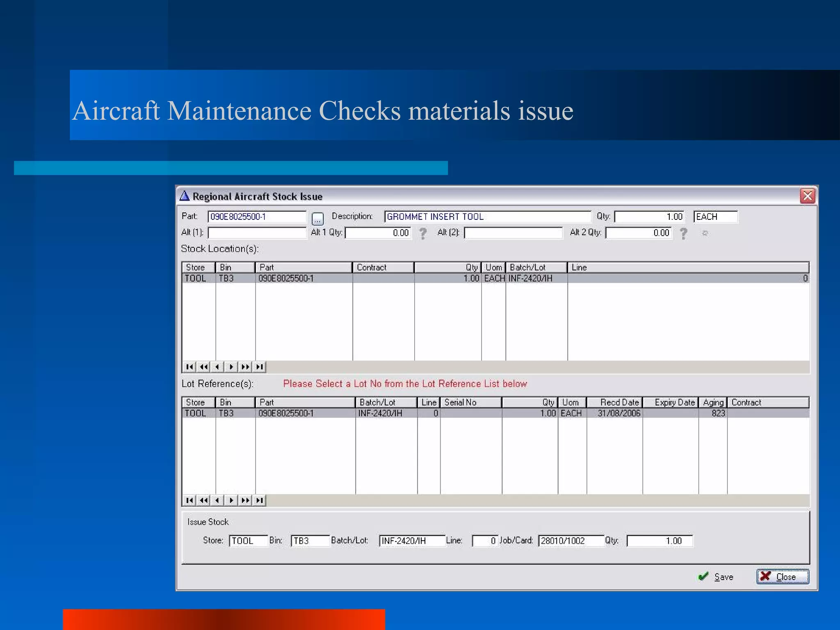The image size is (840, 630).
Task: Click Contract column header in Stock Locations grid
Action: click(383, 267)
